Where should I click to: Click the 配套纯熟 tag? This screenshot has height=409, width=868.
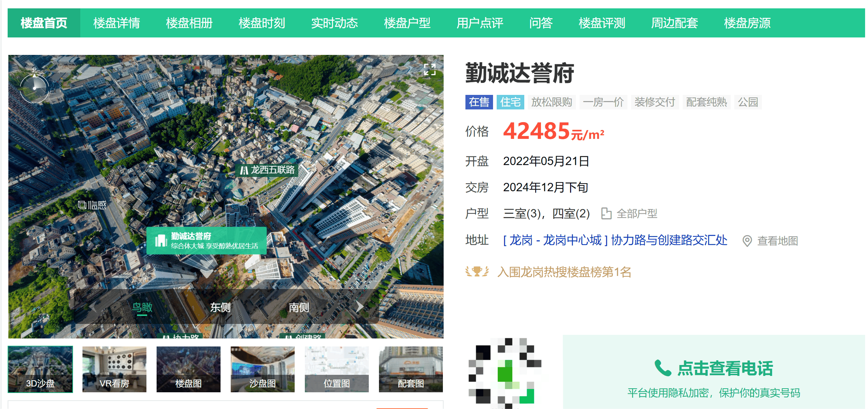[706, 102]
